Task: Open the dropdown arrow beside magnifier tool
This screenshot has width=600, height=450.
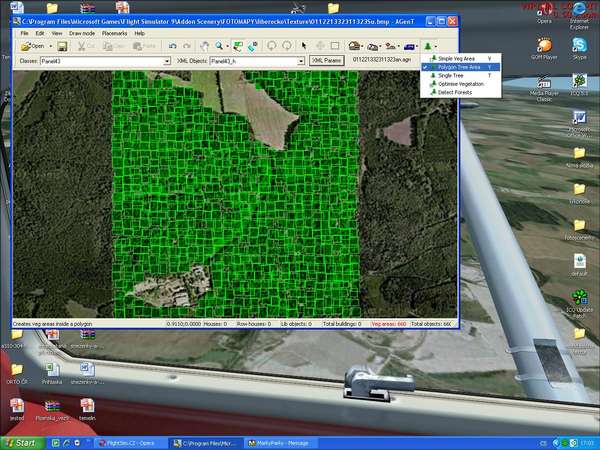Action: [228, 46]
